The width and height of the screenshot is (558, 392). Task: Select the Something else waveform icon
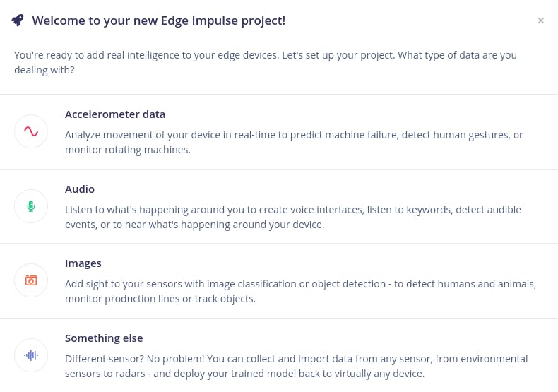click(31, 355)
